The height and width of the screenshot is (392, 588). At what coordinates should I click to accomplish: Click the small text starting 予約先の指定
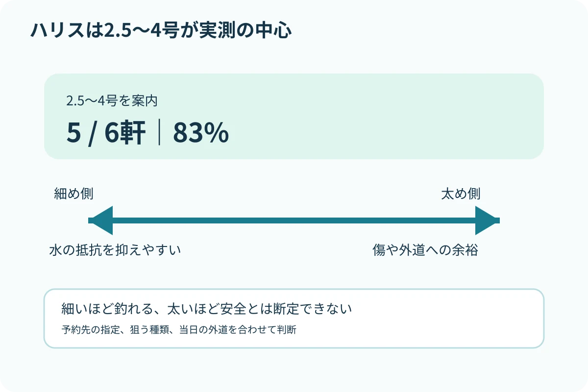tap(179, 329)
